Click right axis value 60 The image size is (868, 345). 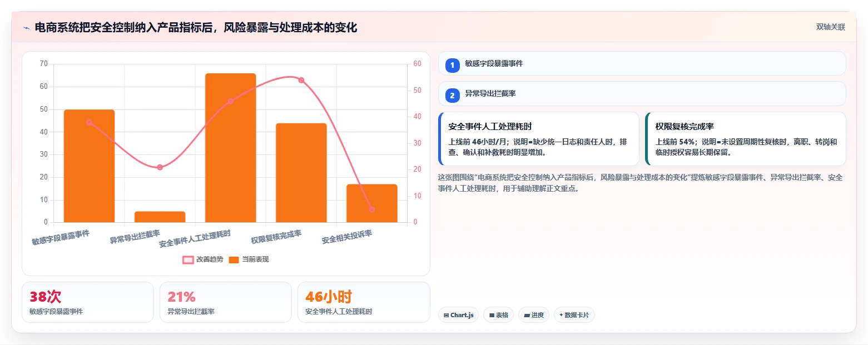coord(418,64)
